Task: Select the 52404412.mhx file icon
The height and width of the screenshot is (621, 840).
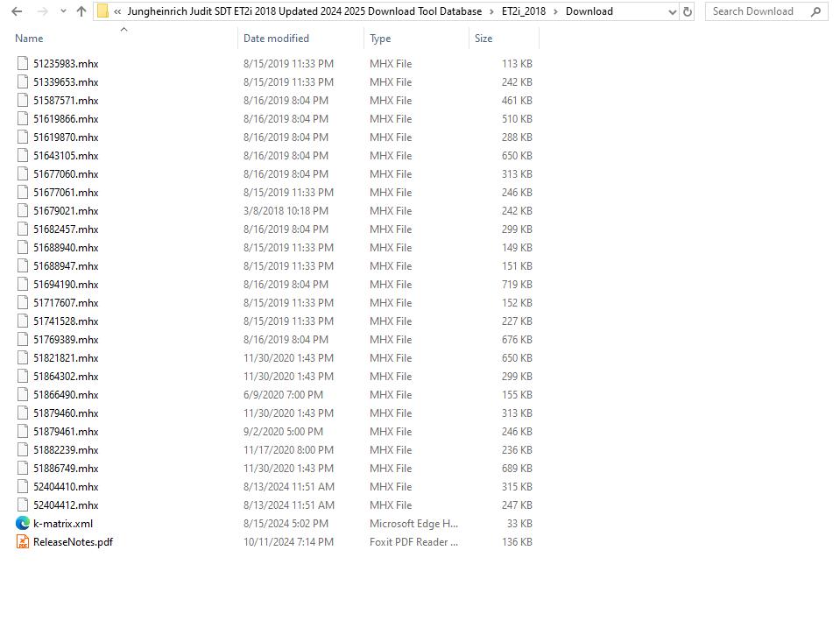Action: click(21, 505)
